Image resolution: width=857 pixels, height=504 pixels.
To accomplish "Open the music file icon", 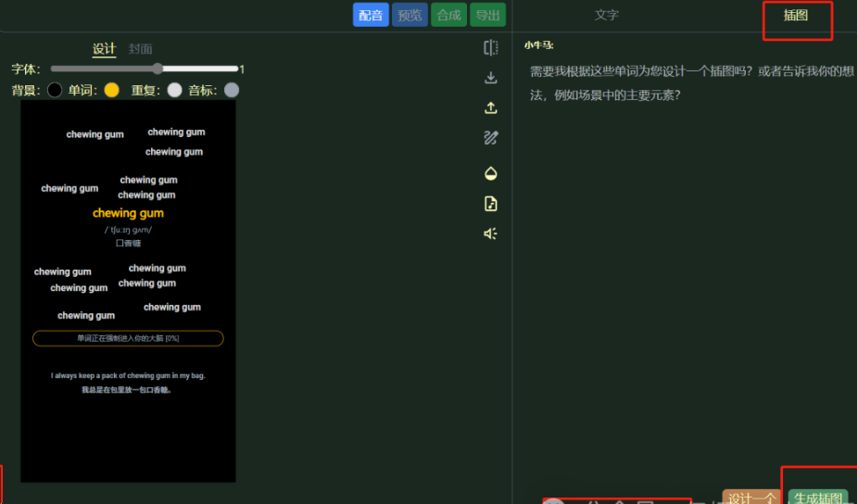I will click(x=491, y=204).
